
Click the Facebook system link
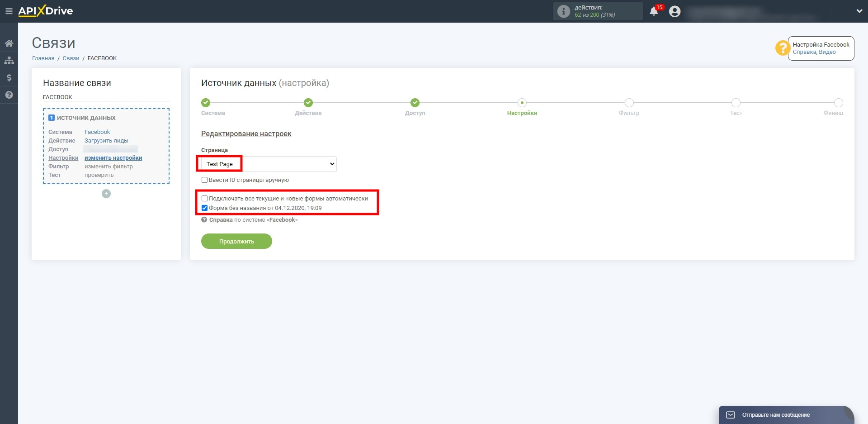tap(97, 132)
